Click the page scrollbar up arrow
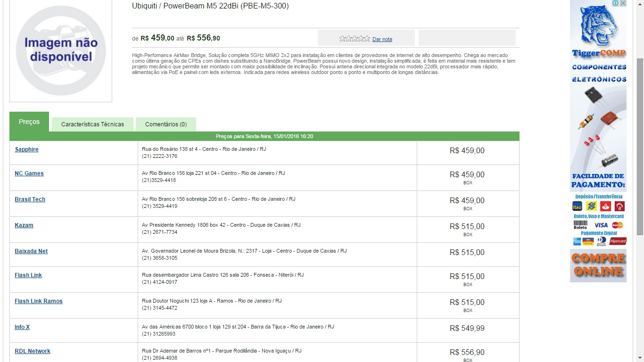Image resolution: width=644 pixels, height=362 pixels. tap(640, 4)
